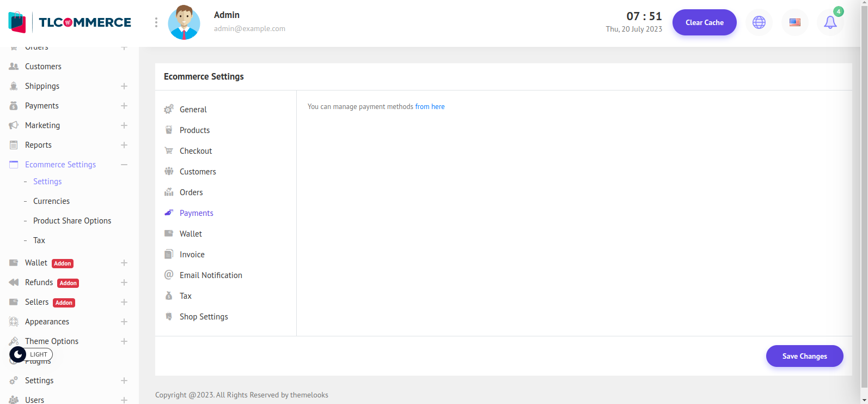868x404 pixels.
Task: Toggle the Light/Dark theme switch
Action: (31, 354)
